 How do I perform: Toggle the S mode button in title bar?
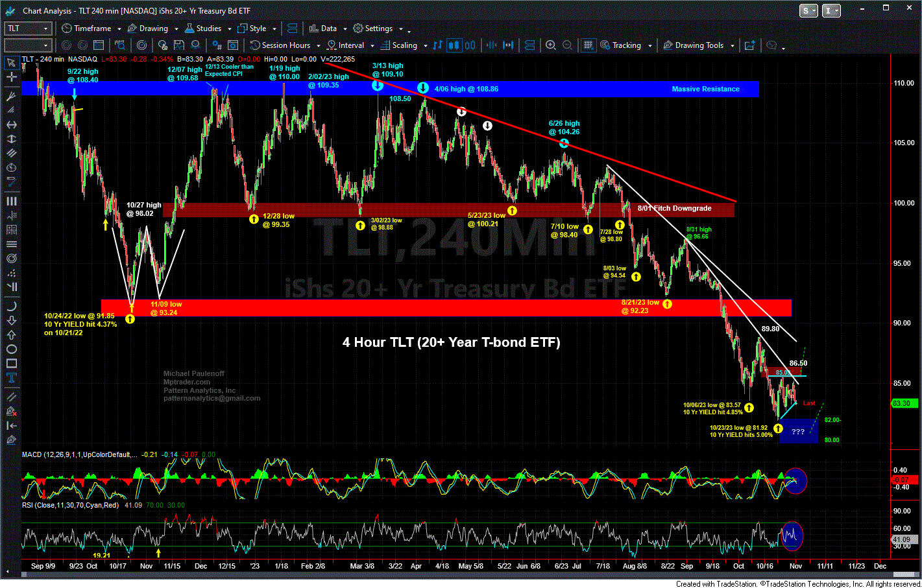pos(808,10)
